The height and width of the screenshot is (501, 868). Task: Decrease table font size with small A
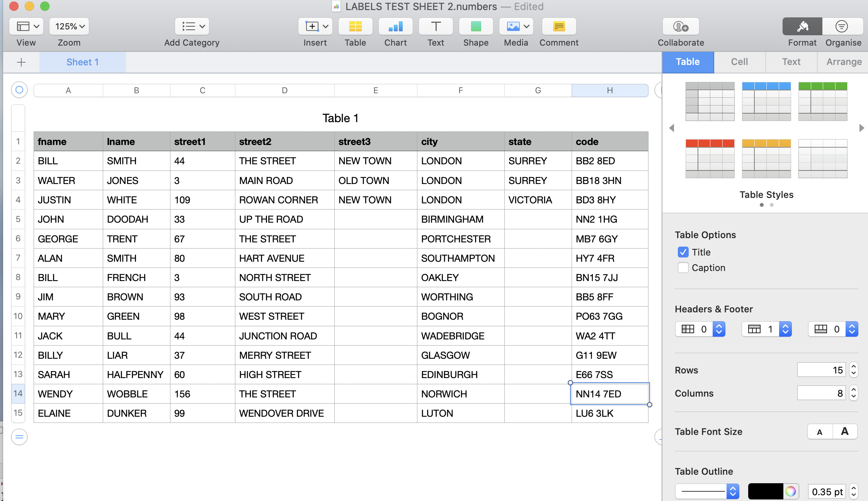pos(820,432)
